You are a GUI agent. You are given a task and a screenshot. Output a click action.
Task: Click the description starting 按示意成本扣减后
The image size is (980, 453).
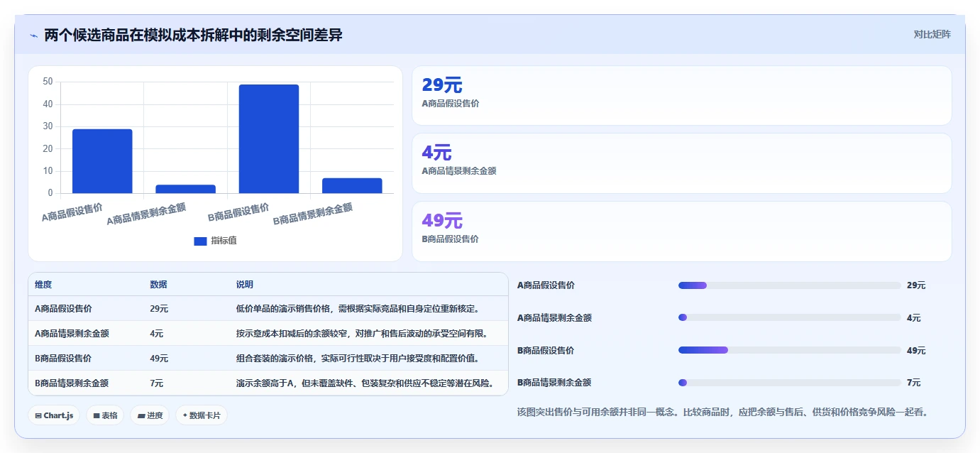(362, 334)
